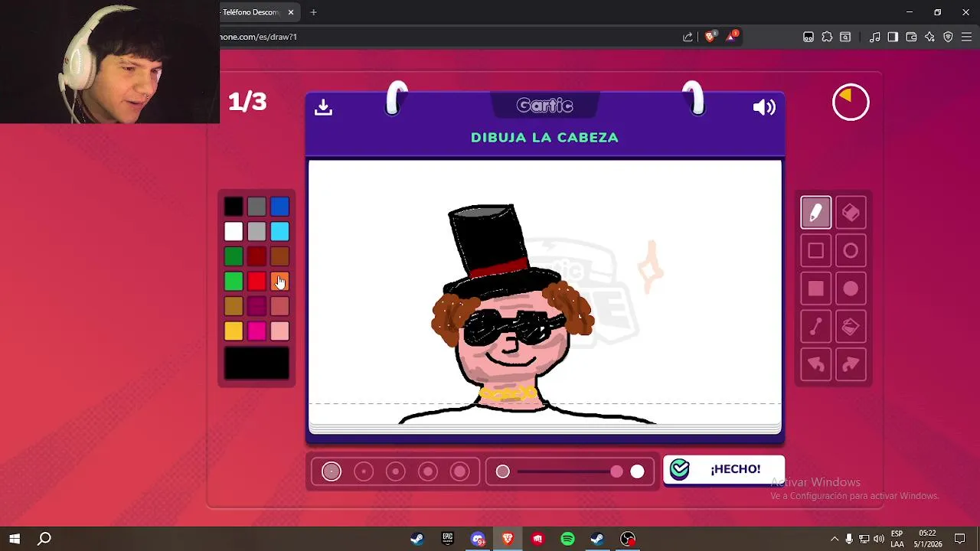The height and width of the screenshot is (551, 980).
Task: Select the fourth brush size
Action: [428, 471]
